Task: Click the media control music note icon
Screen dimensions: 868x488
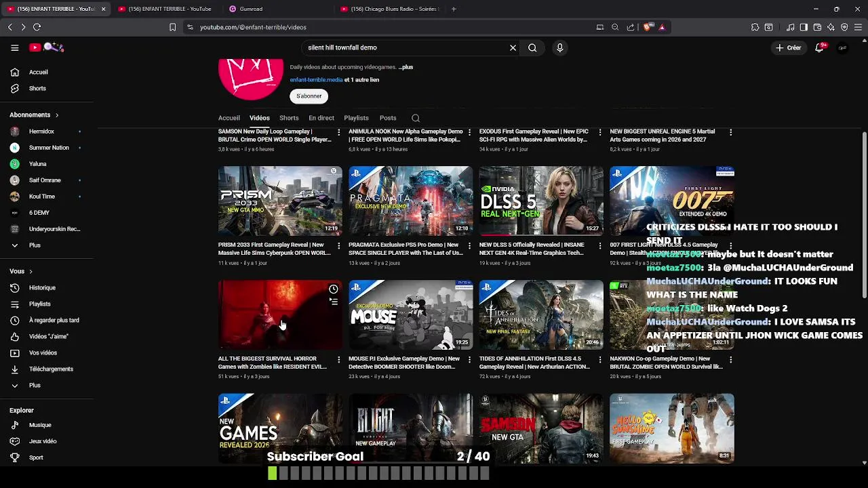Action: 791,27
